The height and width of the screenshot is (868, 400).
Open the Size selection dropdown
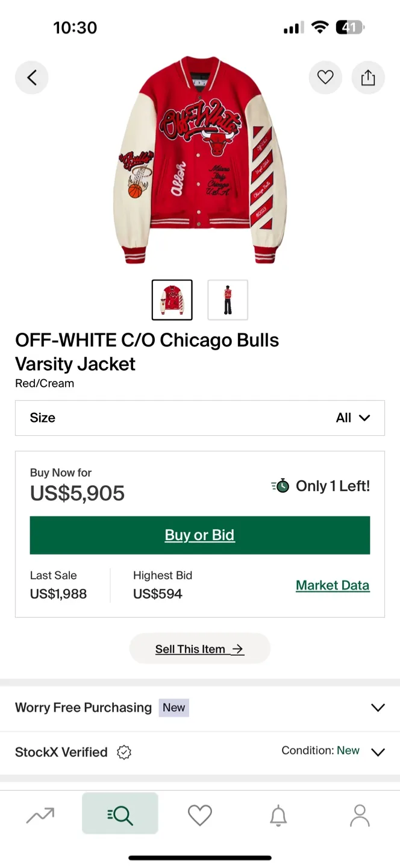(199, 418)
